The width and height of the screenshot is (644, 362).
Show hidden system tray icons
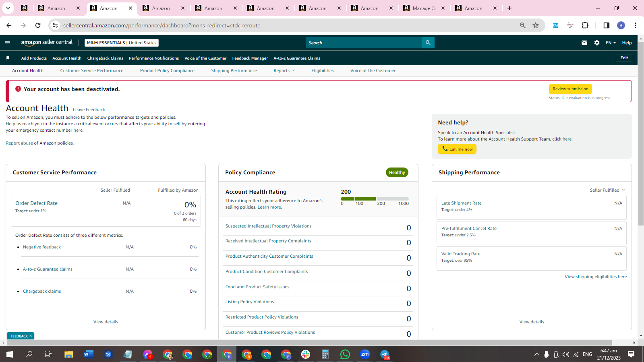(536, 354)
